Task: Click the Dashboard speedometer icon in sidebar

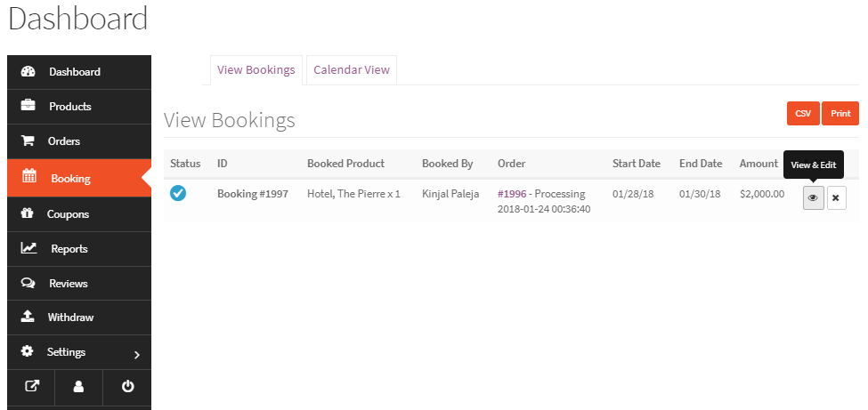Action: [28, 71]
